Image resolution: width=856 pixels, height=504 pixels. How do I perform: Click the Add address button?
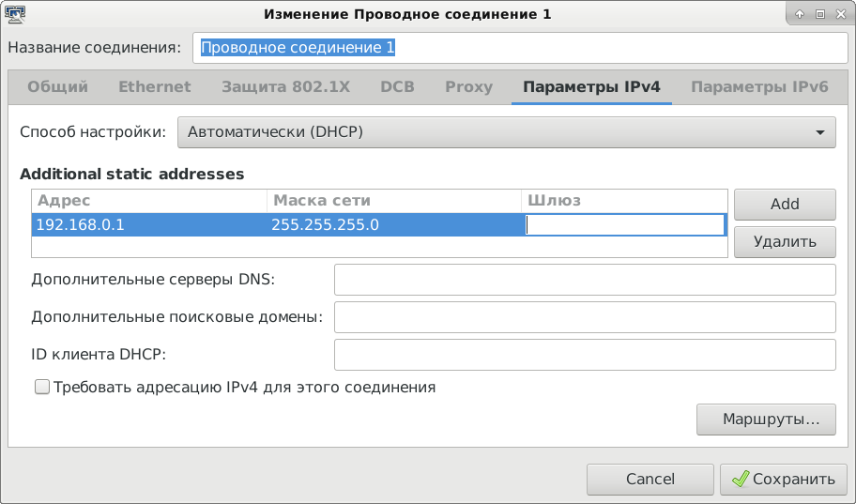tap(784, 204)
